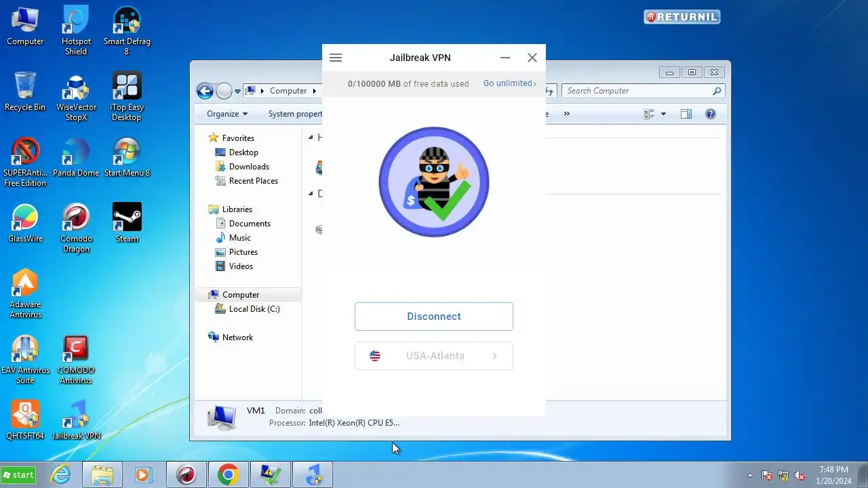
Task: Open the Jailbreak VPN hamburger menu
Action: pyautogui.click(x=336, y=58)
